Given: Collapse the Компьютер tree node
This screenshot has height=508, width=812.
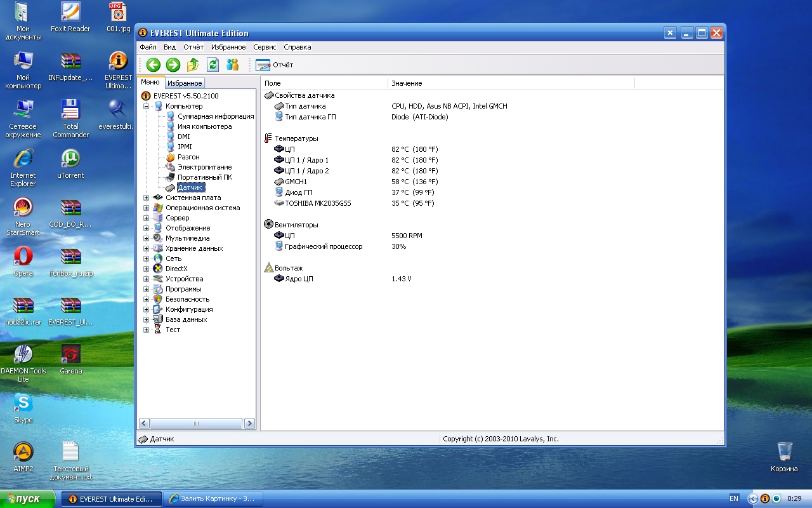Looking at the screenshot, I should pyautogui.click(x=147, y=106).
